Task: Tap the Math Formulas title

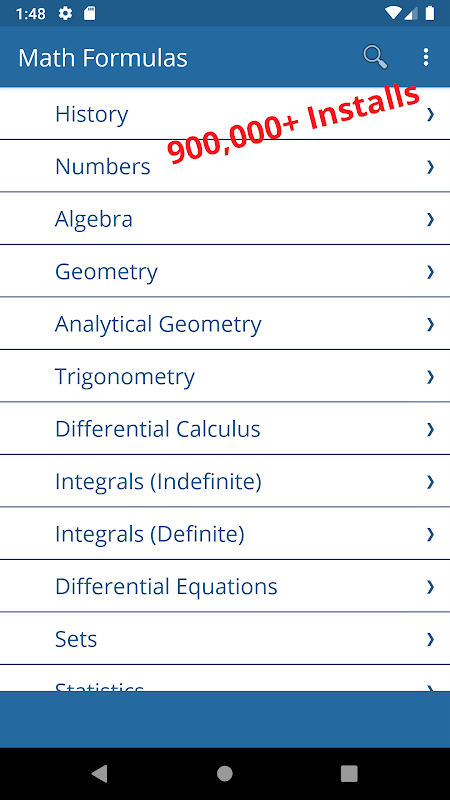Action: [x=103, y=58]
